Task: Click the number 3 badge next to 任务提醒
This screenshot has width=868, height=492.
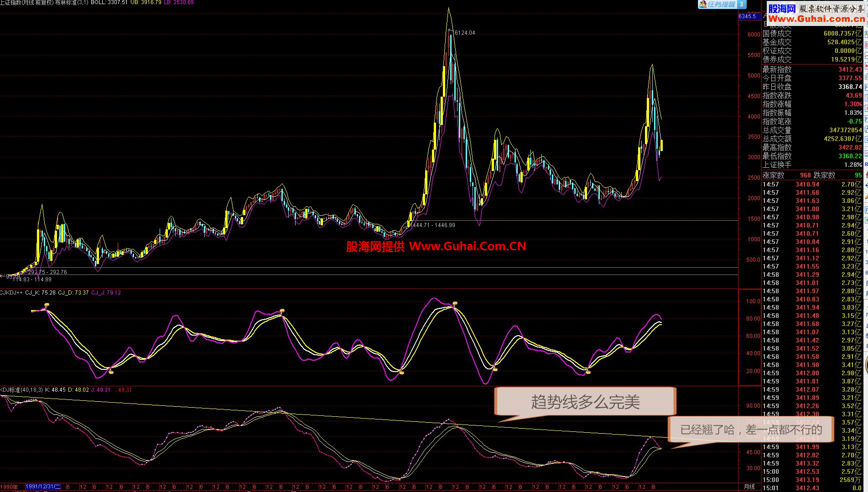Action: pos(741,4)
